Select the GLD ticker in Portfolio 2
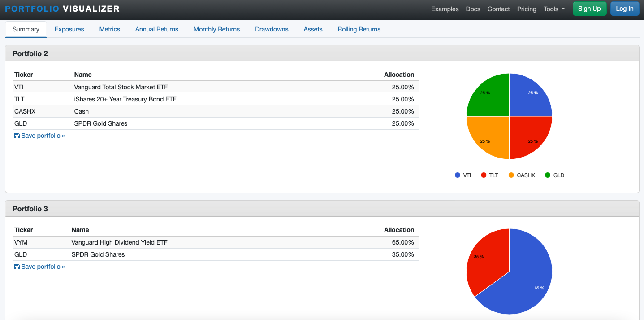This screenshot has height=320, width=644. (21, 123)
